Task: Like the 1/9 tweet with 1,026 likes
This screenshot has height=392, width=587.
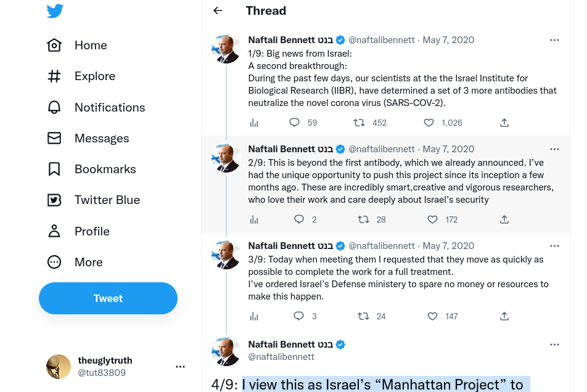Action: click(429, 123)
